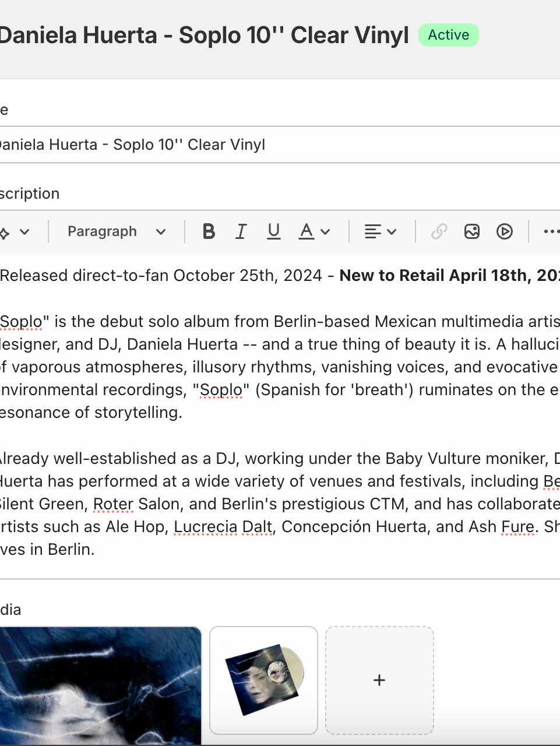Click the insert link icon
This screenshot has height=746, width=560.
pos(439,231)
